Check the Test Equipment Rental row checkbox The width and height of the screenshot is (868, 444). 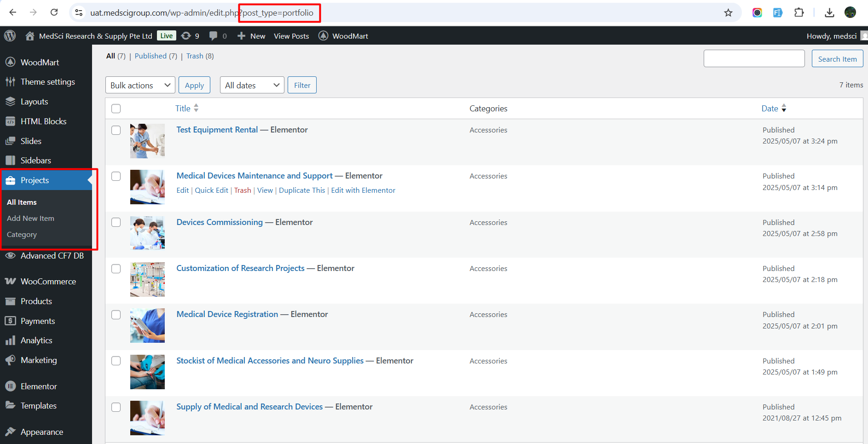[116, 130]
